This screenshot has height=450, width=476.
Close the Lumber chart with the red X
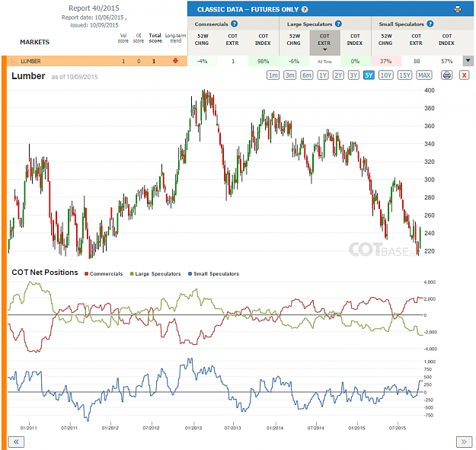pyautogui.click(x=464, y=75)
